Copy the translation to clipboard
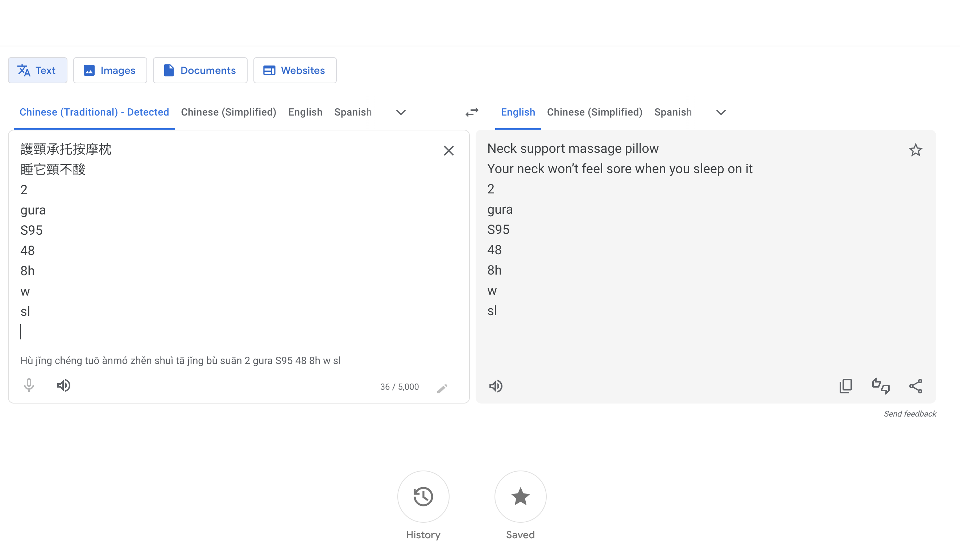 pyautogui.click(x=846, y=386)
